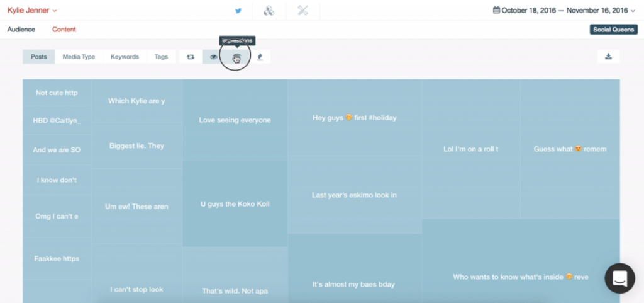Open the Content tab

64,30
